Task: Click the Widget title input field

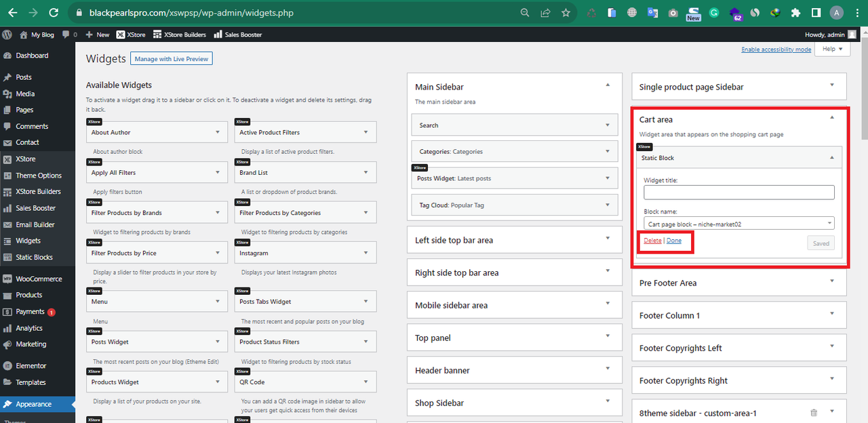Action: [x=739, y=193]
